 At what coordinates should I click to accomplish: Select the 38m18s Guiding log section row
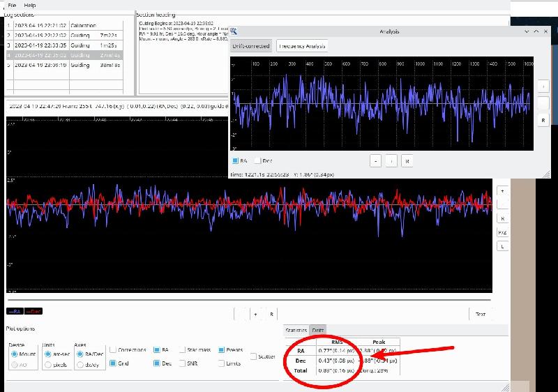[x=64, y=65]
